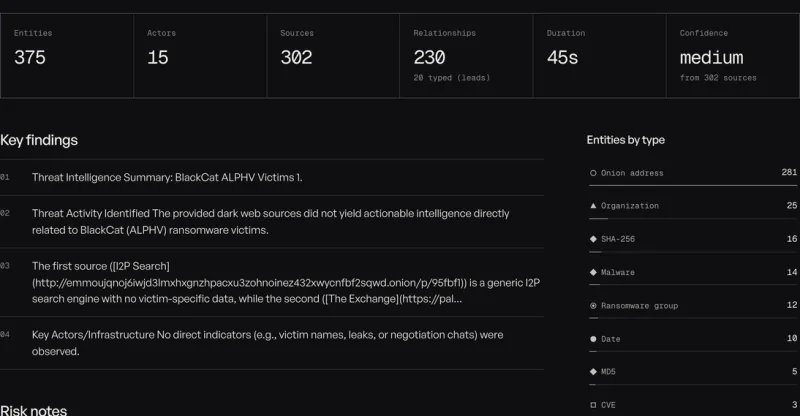
Task: Click the Onion address circle icon
Action: (x=593, y=173)
